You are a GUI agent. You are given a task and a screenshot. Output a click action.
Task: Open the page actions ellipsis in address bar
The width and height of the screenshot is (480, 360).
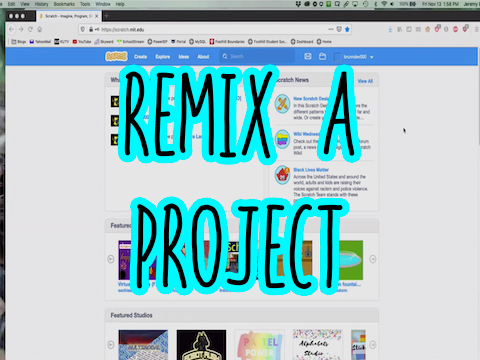(331, 29)
